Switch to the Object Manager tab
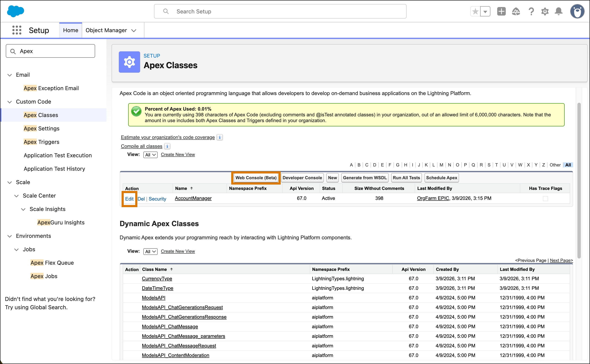The image size is (590, 364). pos(106,30)
